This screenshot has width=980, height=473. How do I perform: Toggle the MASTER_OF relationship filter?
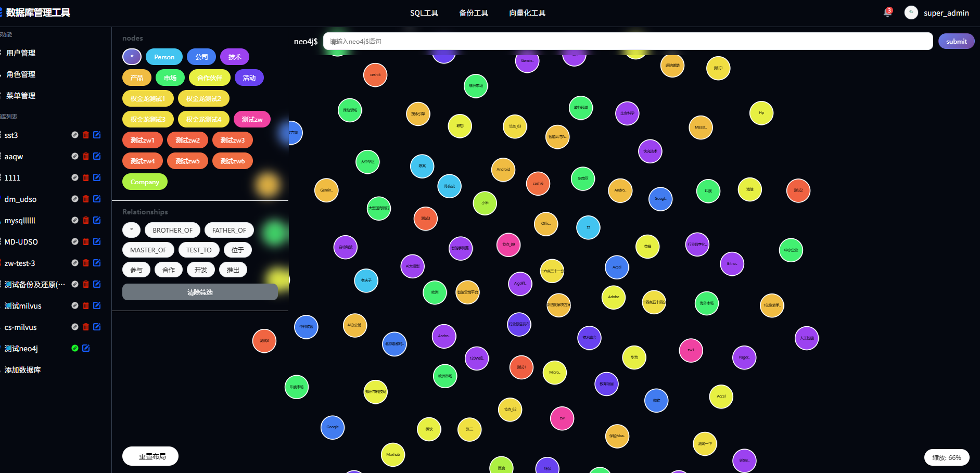click(x=148, y=250)
